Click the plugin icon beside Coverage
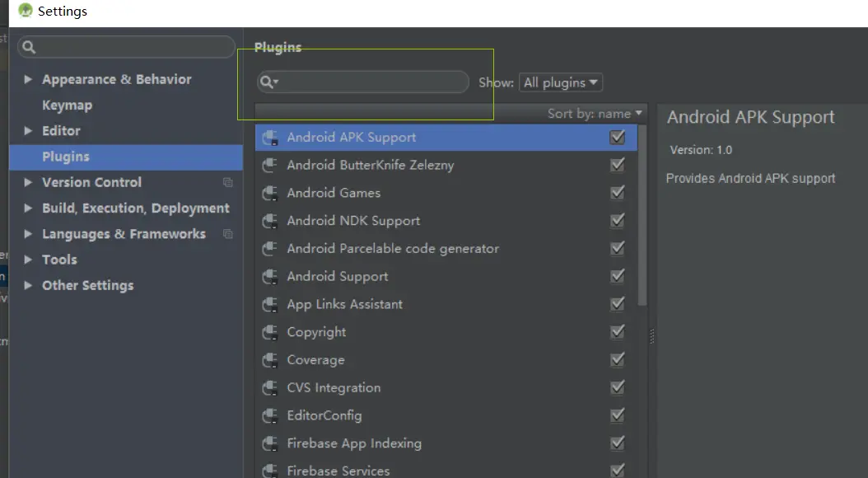Screen dimensions: 868x478 click(x=269, y=359)
